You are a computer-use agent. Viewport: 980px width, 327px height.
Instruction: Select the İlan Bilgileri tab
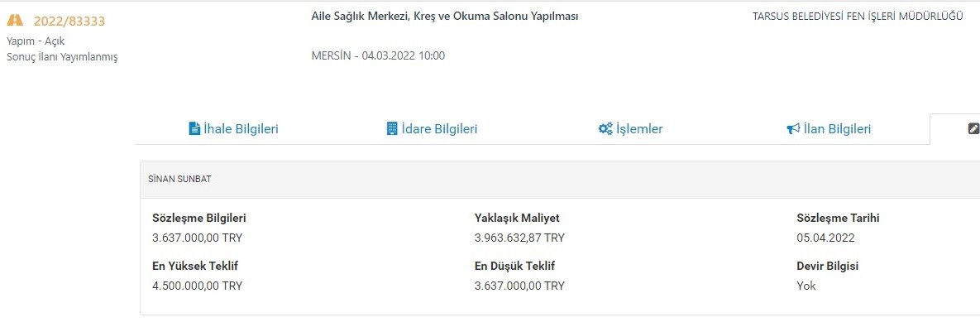pyautogui.click(x=829, y=129)
